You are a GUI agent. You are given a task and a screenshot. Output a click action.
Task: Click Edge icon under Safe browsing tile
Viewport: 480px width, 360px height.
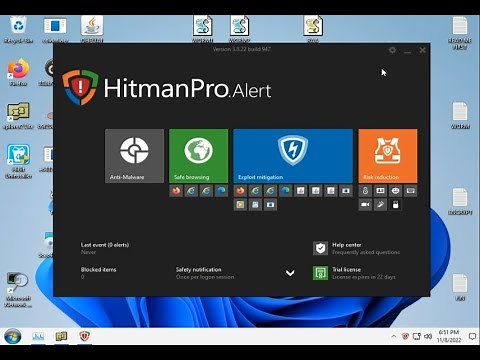coord(221,191)
